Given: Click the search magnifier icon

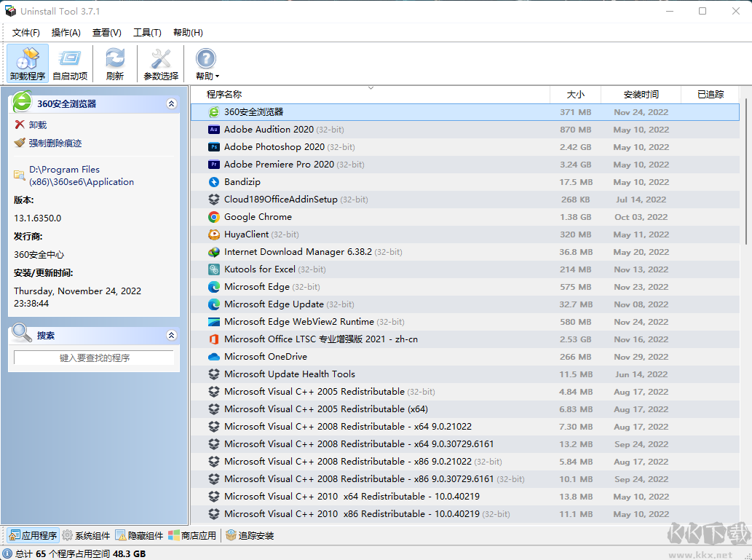Looking at the screenshot, I should pos(20,334).
